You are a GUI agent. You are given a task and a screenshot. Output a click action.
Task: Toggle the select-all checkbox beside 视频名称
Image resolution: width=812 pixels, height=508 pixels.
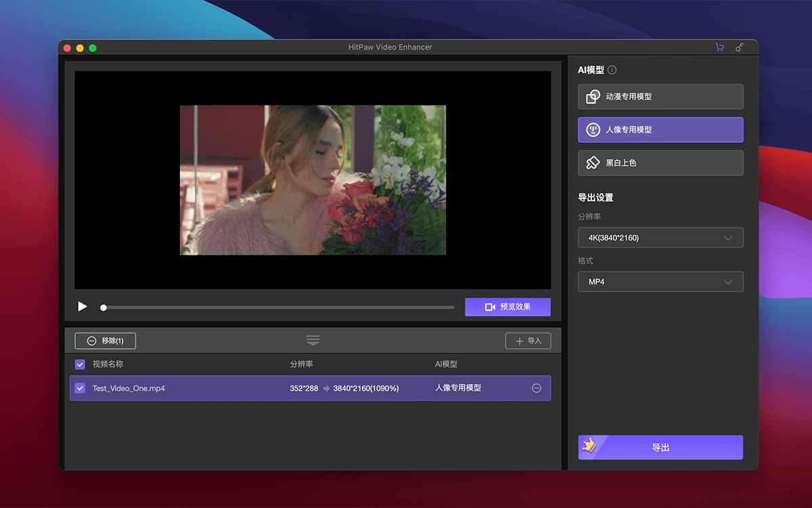pyautogui.click(x=80, y=364)
